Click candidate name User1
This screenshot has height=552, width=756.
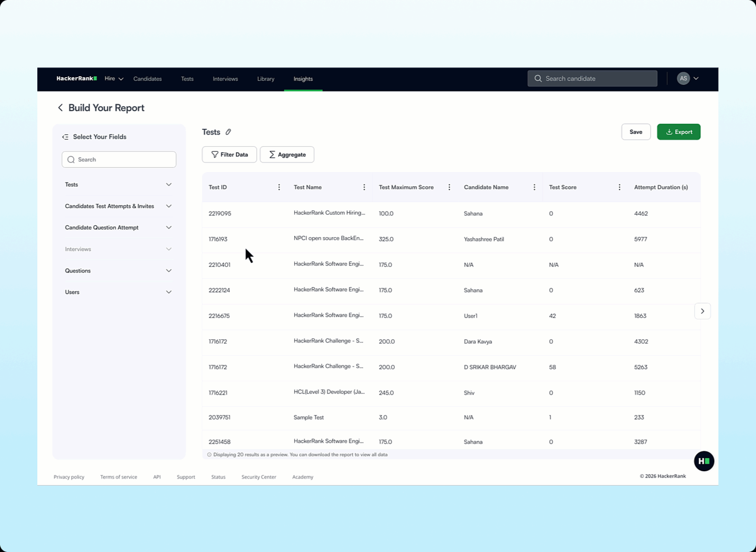471,316
